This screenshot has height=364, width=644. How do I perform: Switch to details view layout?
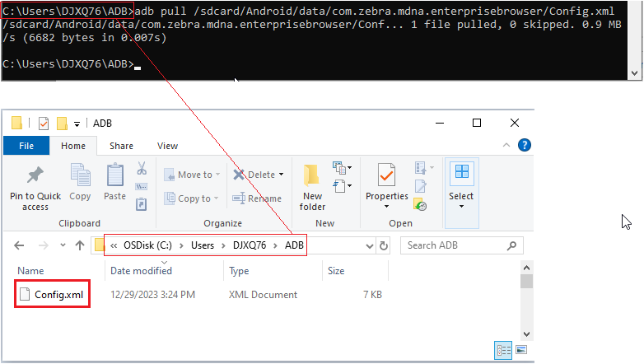(504, 351)
